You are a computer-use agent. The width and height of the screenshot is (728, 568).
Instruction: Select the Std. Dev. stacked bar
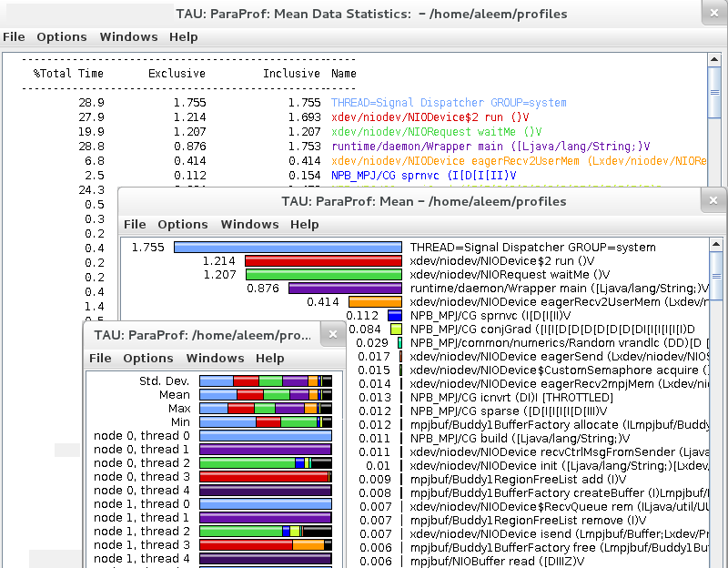pyautogui.click(x=266, y=381)
